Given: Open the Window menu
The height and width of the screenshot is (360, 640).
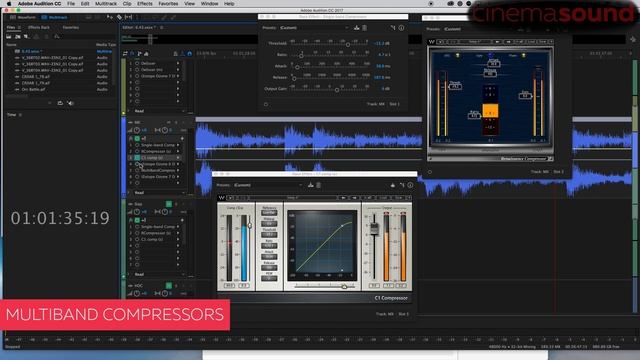Looking at the screenshot, I should point(209,4).
